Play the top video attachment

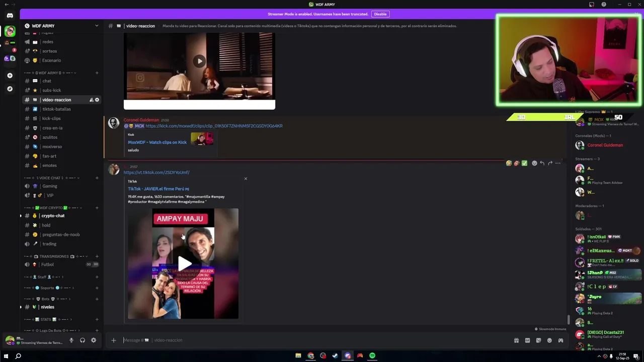(x=199, y=61)
